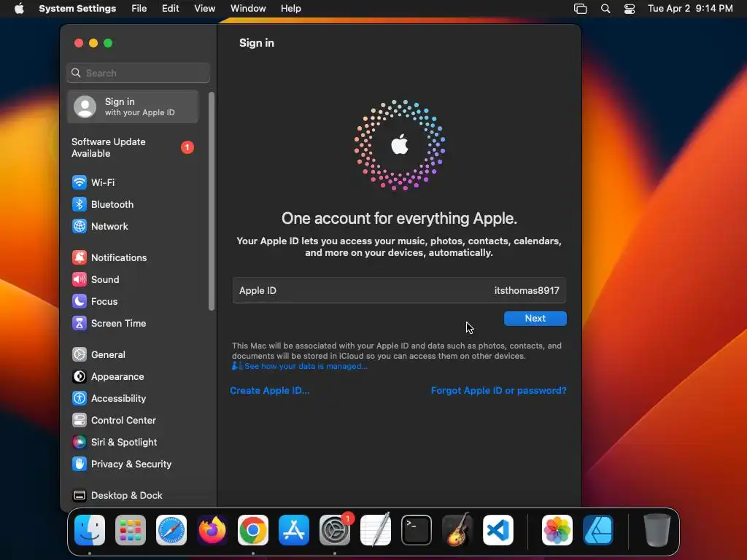
Task: Launch Google Chrome from the Dock
Action: coord(253,530)
